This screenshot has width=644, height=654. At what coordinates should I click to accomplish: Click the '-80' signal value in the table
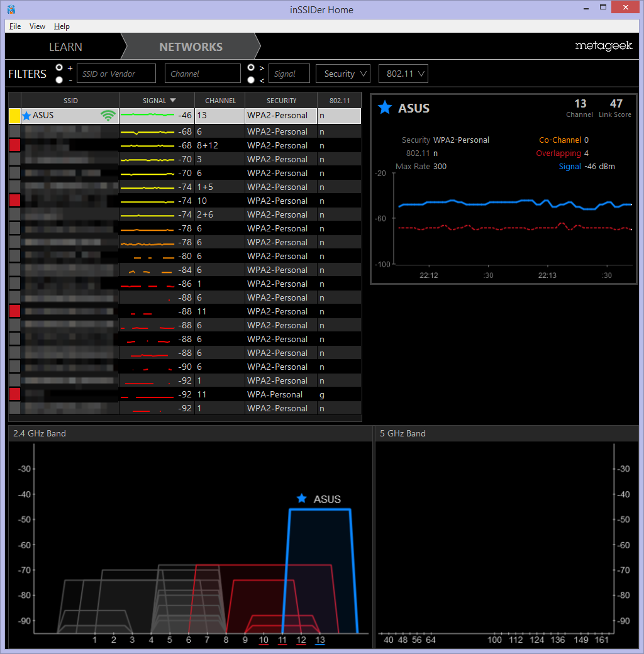point(185,256)
